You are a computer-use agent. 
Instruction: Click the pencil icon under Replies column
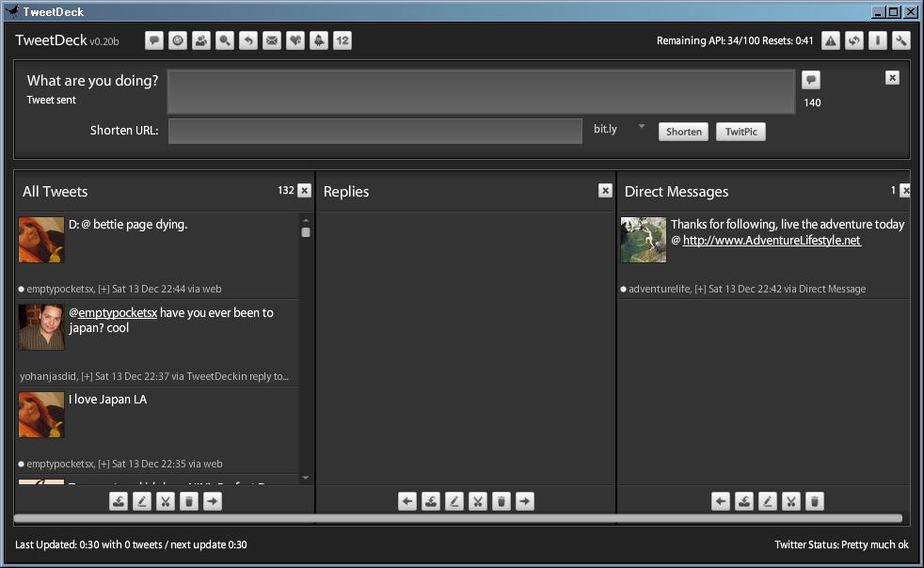point(454,501)
